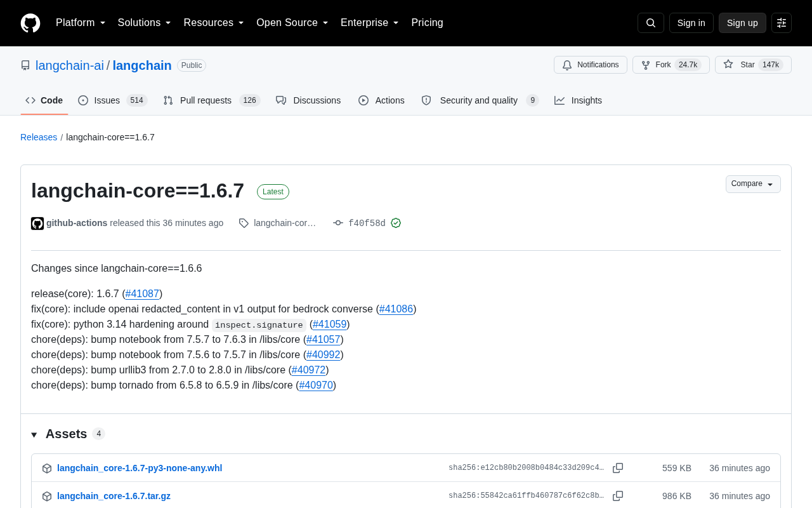812x508 pixels.
Task: Open the truncated langchain-cor… tag link
Action: 285,223
